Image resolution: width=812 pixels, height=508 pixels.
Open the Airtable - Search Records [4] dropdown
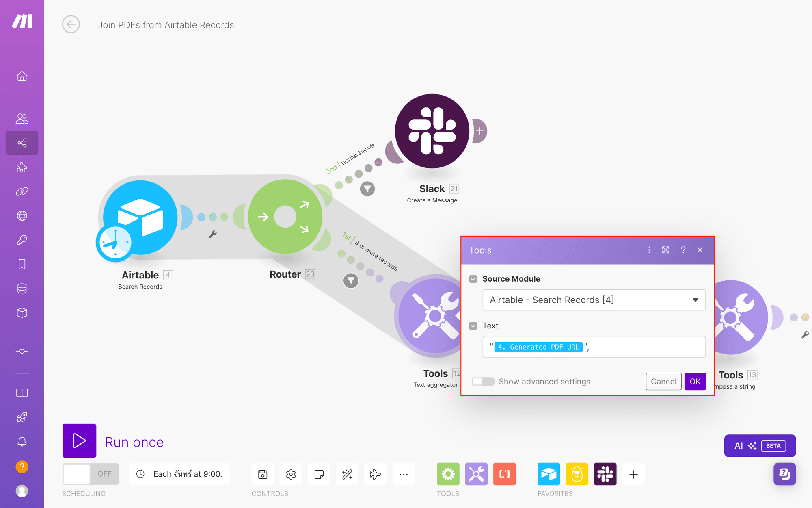click(594, 300)
